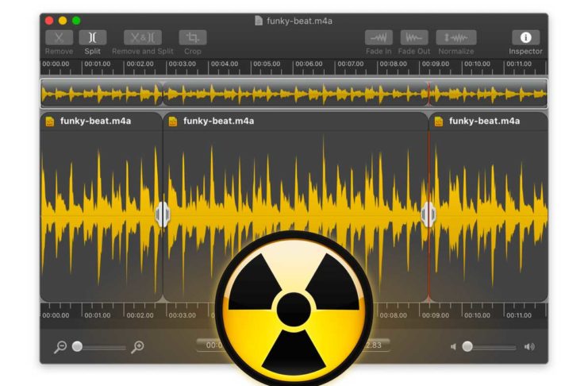Image resolution: width=588 pixels, height=386 pixels.
Task: Click the file icon of the middle funky-beat.m4a segment
Action: point(173,122)
